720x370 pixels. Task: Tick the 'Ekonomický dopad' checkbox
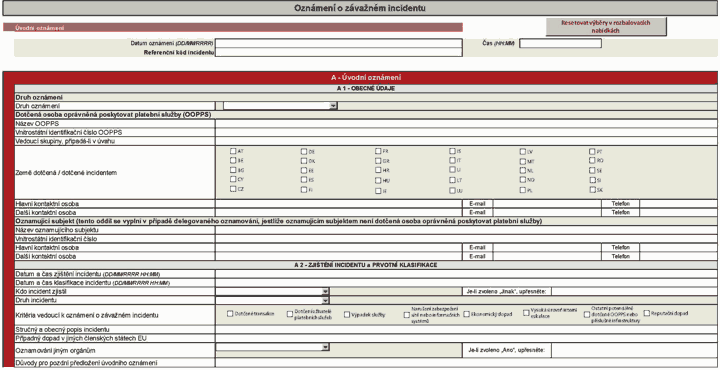click(x=467, y=314)
